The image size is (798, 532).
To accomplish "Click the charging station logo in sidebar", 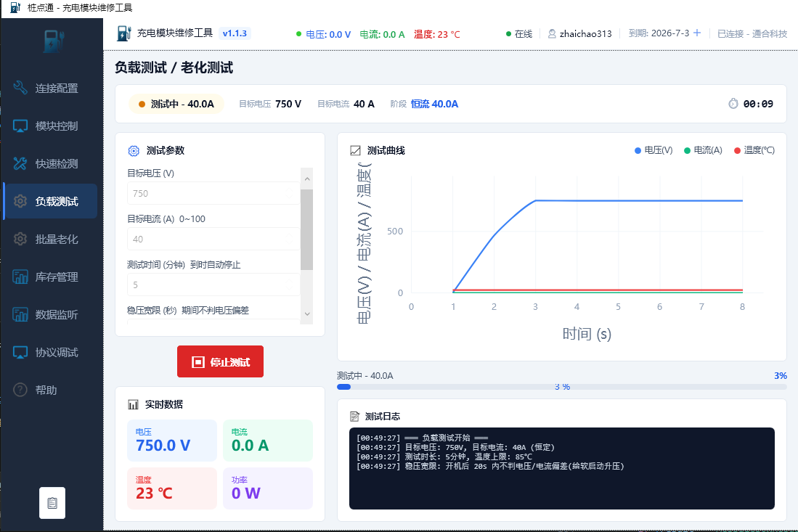I will (53, 41).
